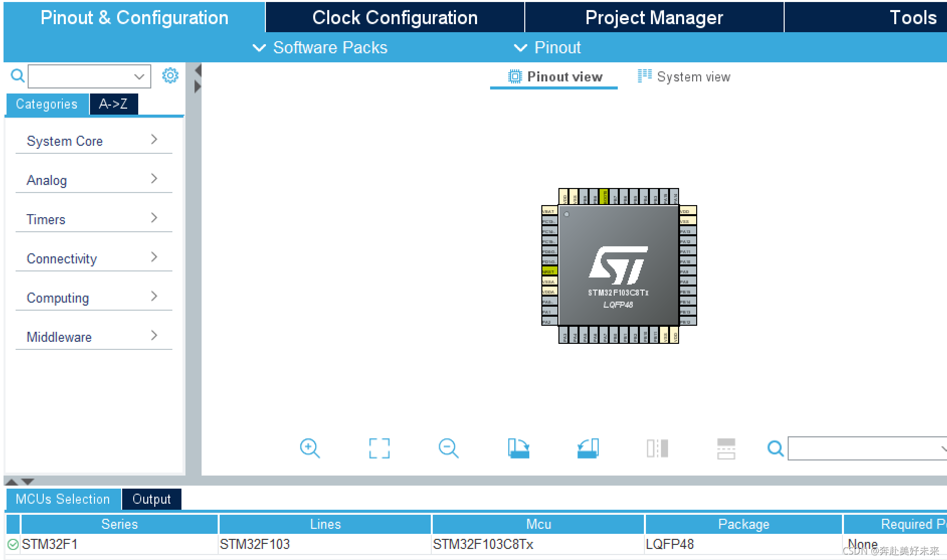The width and height of the screenshot is (947, 560).
Task: Open the MCUs Selection tab
Action: [x=63, y=499]
